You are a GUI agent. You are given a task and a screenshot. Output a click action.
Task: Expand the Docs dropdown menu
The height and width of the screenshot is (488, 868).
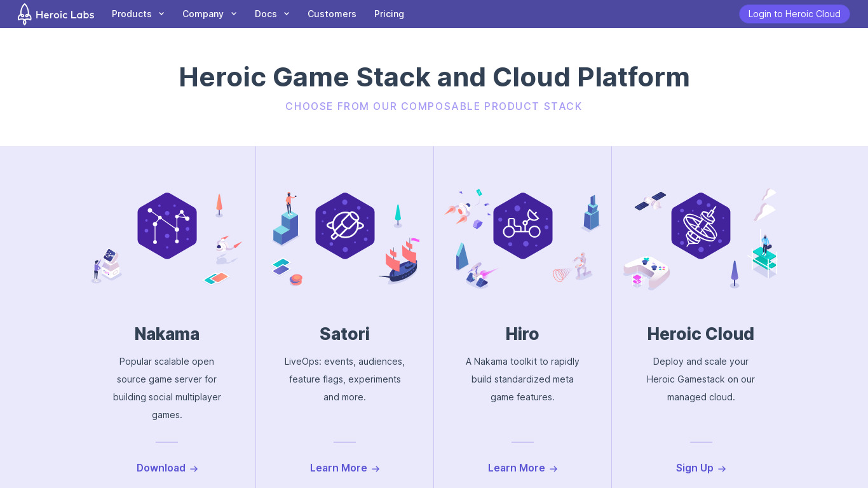(x=272, y=14)
